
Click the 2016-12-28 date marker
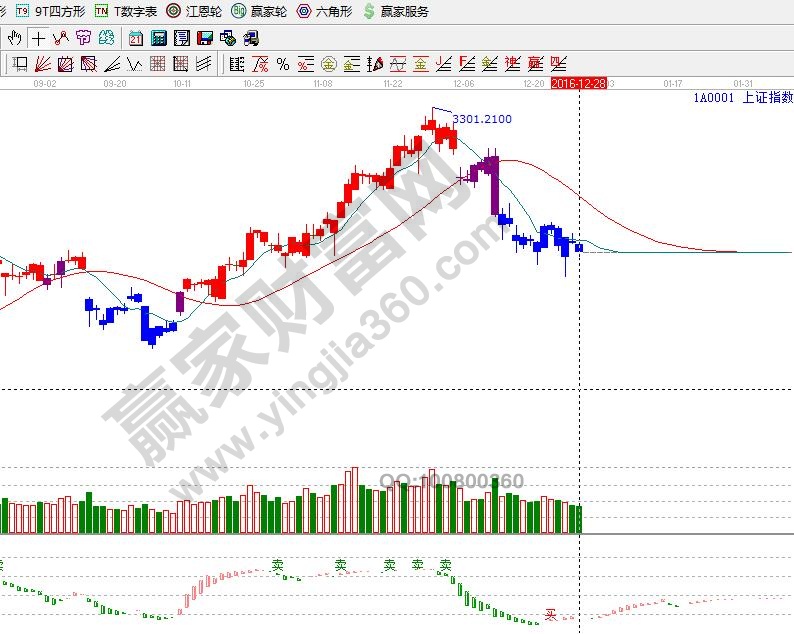tap(578, 84)
